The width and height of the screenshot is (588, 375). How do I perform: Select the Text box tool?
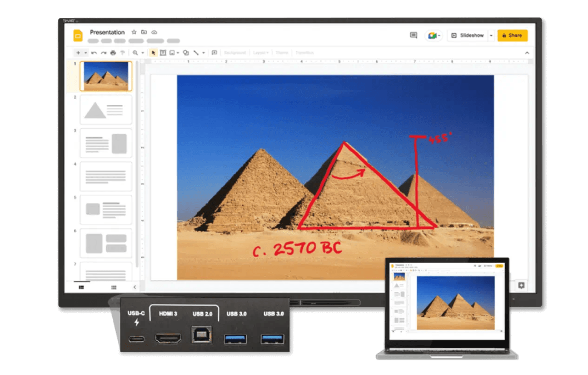pos(163,53)
